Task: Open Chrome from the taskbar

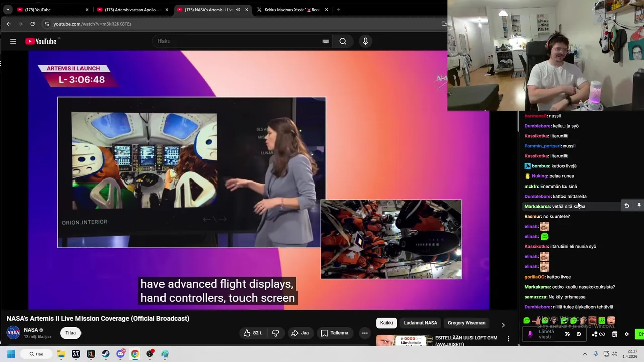Action: (135, 354)
